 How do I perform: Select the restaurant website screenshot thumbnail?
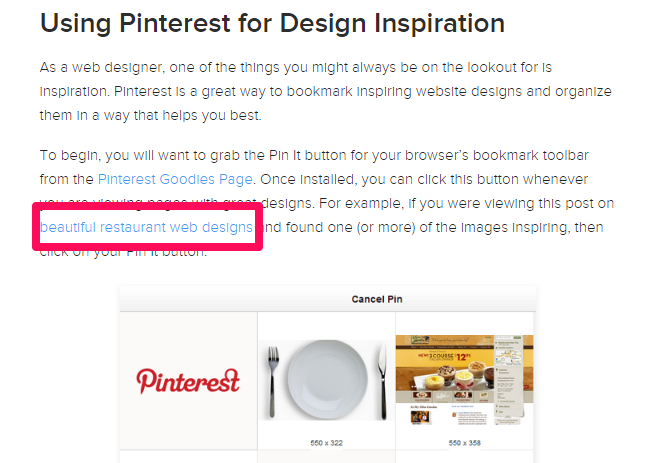point(464,380)
